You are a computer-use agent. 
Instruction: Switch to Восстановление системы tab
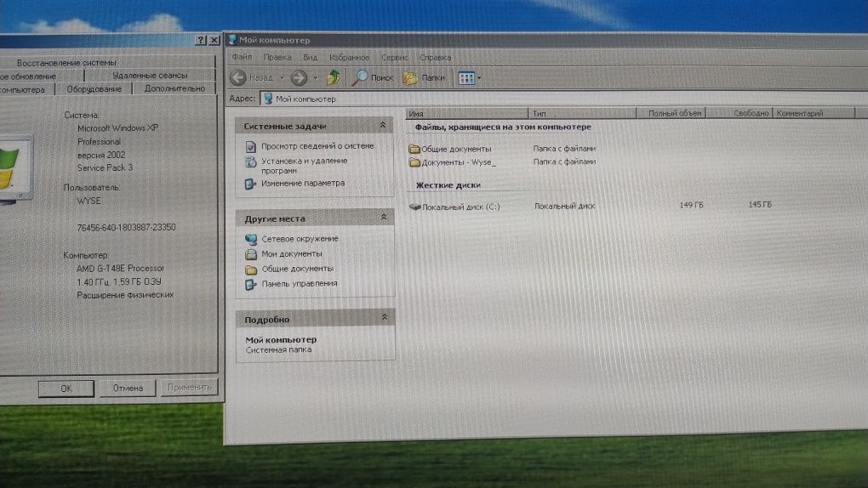click(x=66, y=63)
